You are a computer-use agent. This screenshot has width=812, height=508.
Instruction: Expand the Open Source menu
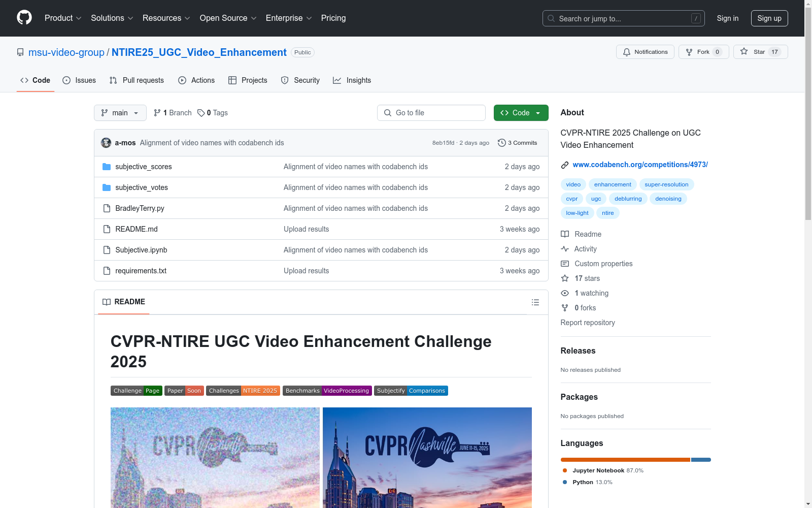[x=228, y=18]
